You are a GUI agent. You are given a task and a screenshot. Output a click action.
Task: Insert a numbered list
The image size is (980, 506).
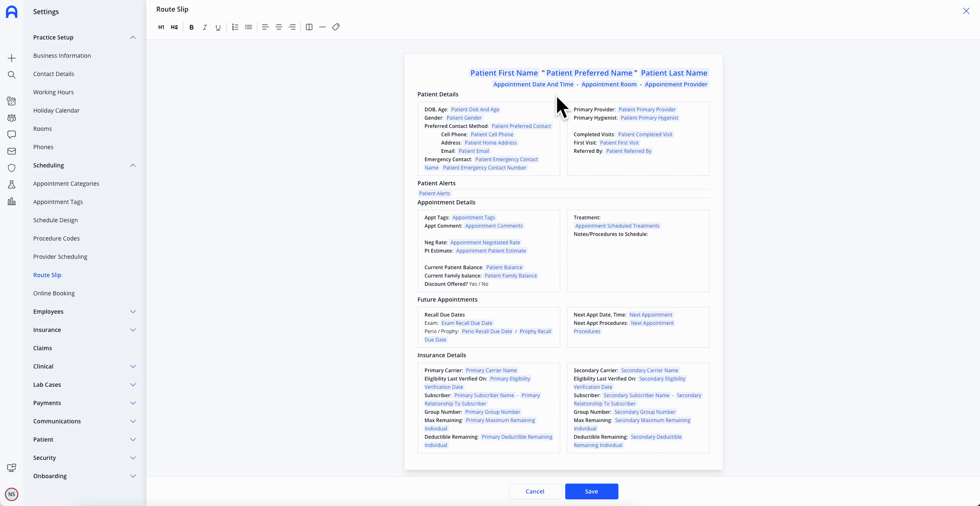[x=235, y=27]
